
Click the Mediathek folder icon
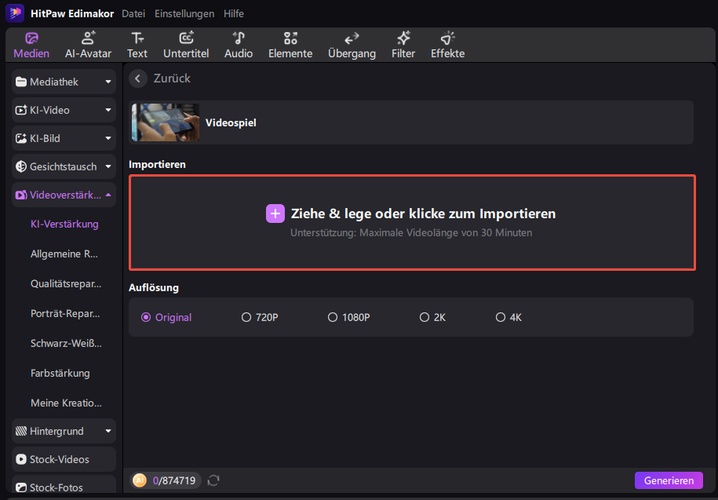pos(21,82)
